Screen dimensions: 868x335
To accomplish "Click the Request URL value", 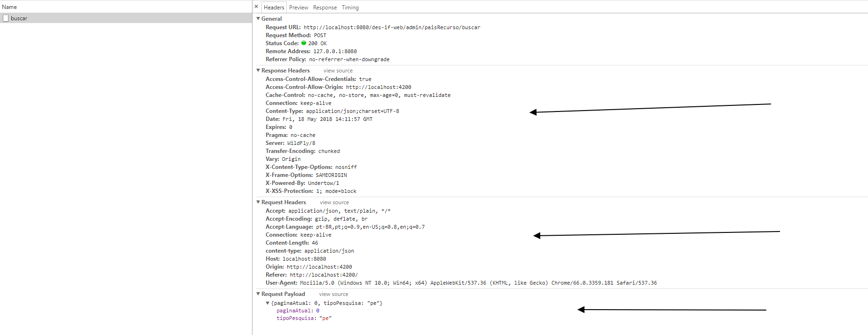I will pyautogui.click(x=392, y=27).
